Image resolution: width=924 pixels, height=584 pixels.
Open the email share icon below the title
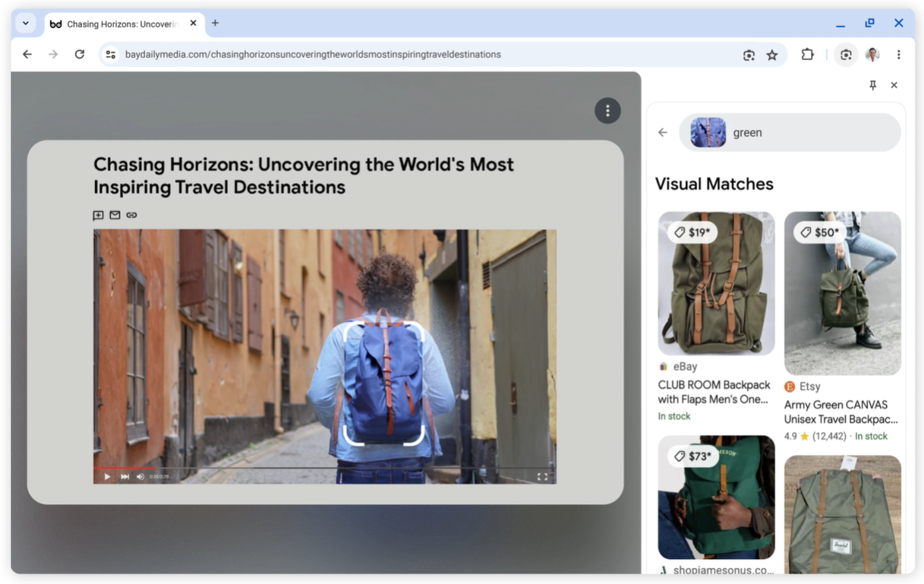tap(115, 215)
